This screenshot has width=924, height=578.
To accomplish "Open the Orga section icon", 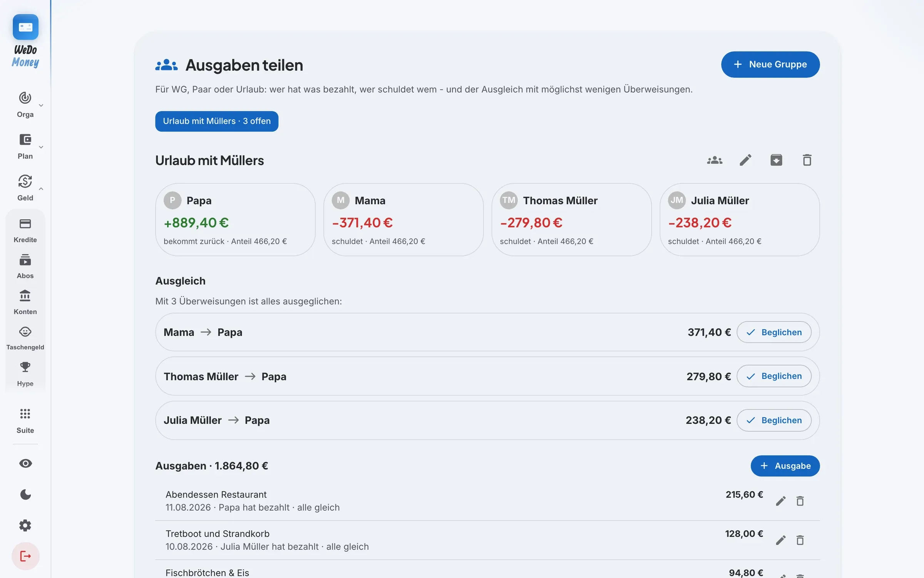I will [25, 98].
